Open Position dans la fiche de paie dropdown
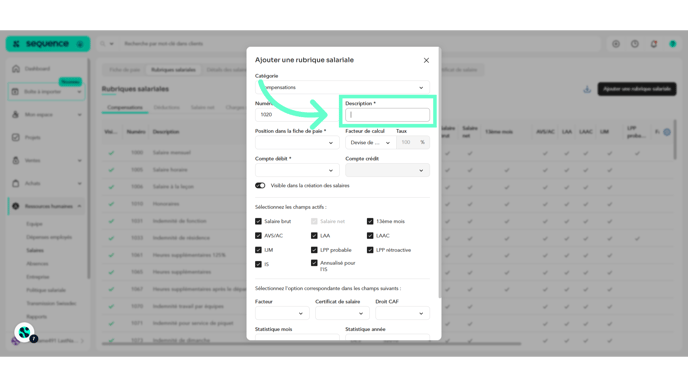688x387 pixels. click(x=297, y=143)
